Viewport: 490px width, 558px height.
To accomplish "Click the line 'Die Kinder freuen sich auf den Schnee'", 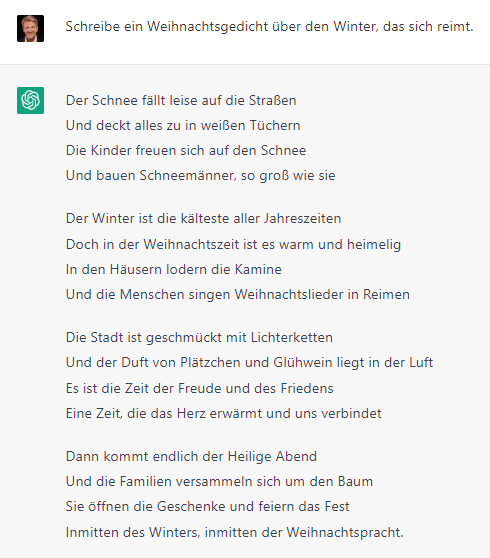I will tap(186, 150).
